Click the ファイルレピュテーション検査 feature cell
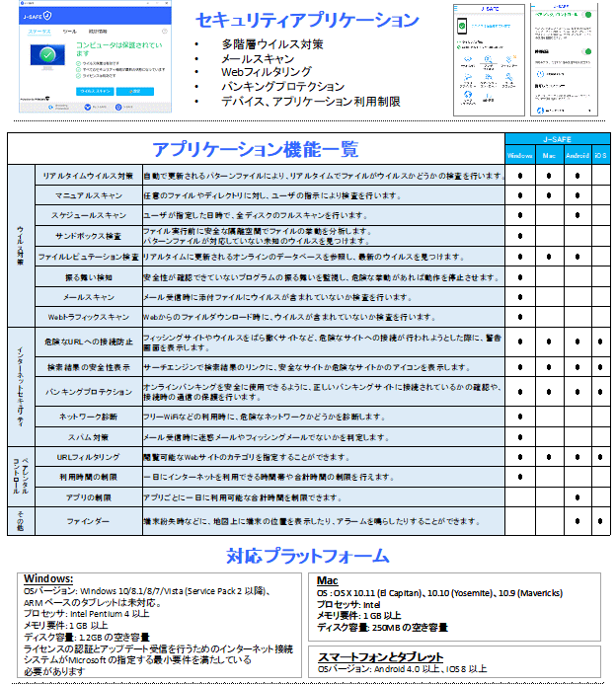Screen dimensions: 616x685 pos(89,257)
